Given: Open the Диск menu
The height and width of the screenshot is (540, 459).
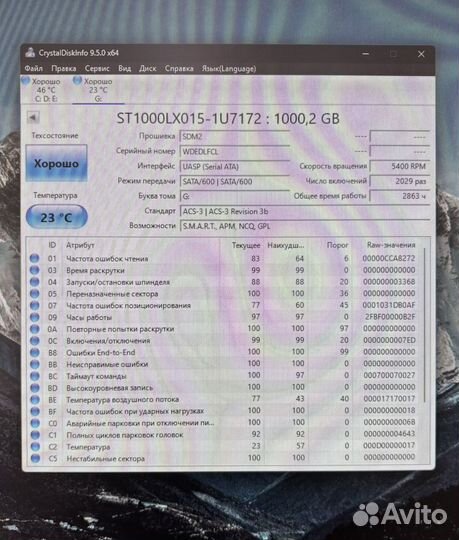Looking at the screenshot, I should pos(147,69).
